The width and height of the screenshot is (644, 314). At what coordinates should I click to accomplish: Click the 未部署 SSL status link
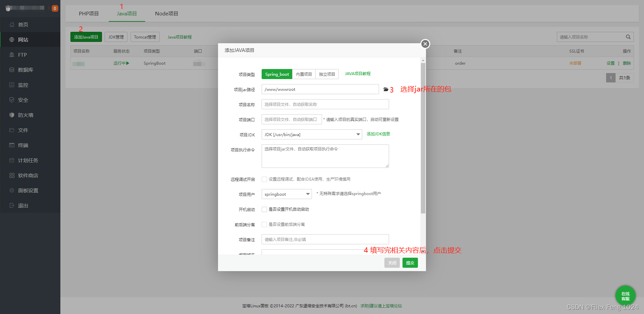tap(575, 63)
